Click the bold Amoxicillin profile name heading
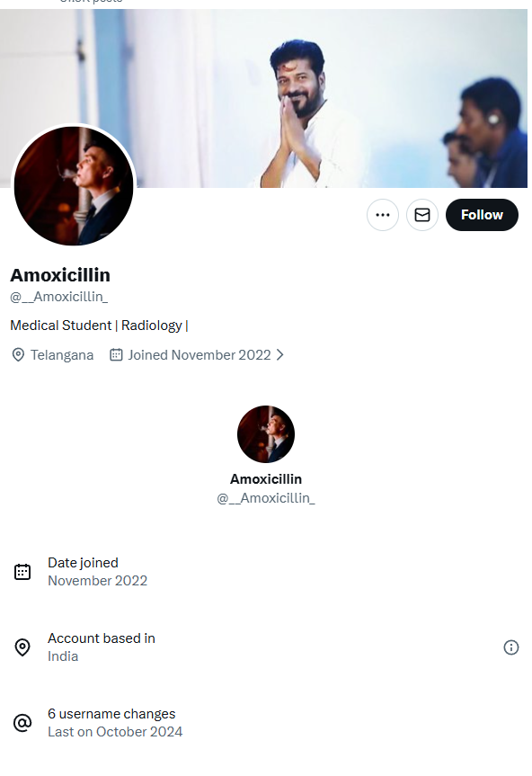The height and width of the screenshot is (776, 532). click(60, 274)
